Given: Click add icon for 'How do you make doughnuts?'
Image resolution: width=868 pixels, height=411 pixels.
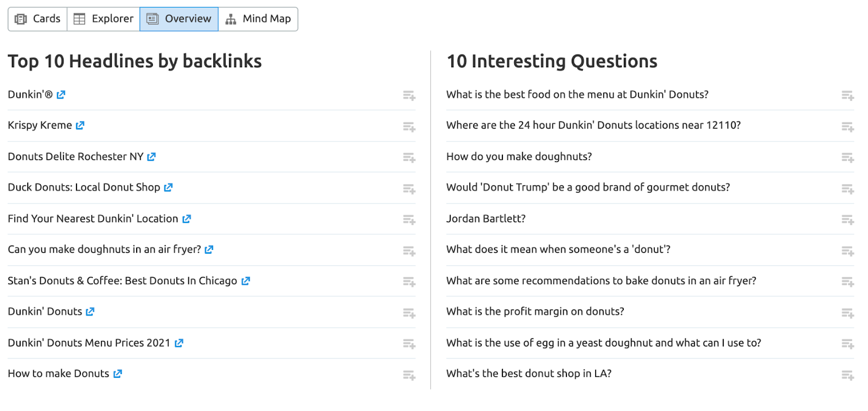Looking at the screenshot, I should 847,158.
